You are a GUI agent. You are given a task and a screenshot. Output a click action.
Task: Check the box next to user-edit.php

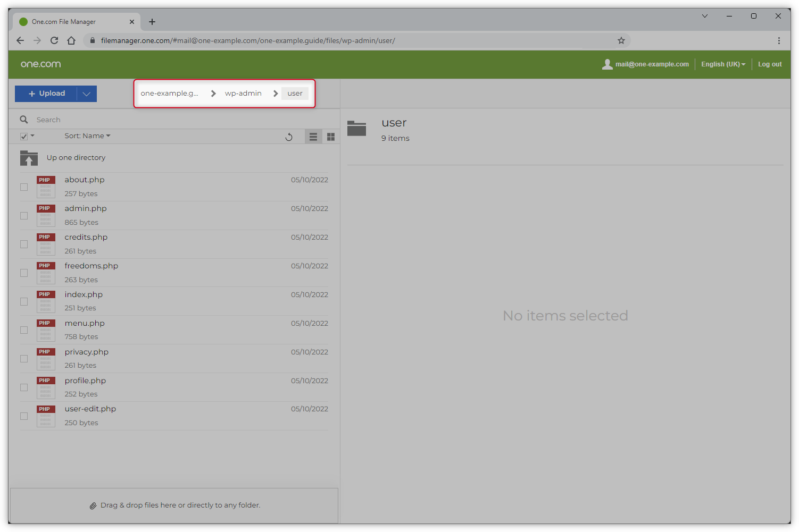tap(24, 416)
